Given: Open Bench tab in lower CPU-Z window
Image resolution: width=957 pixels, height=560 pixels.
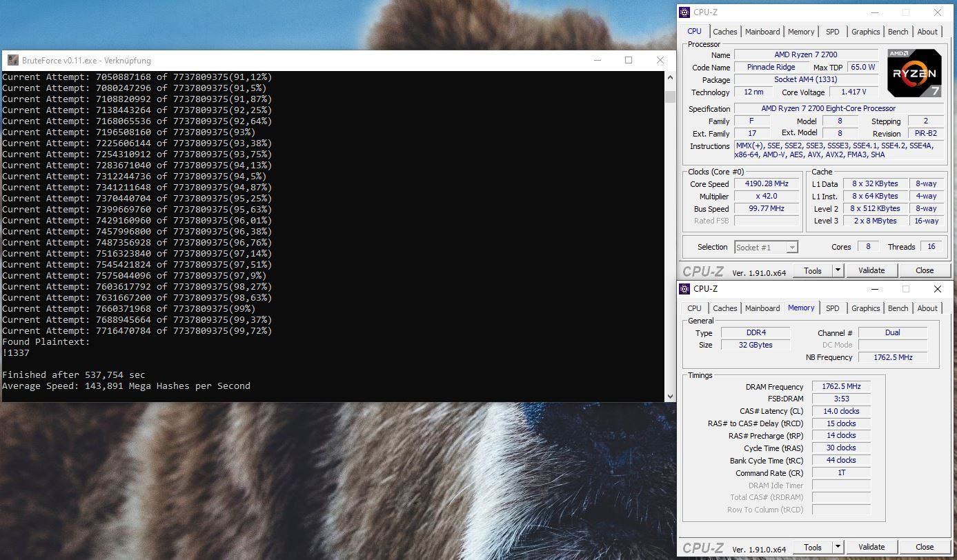Looking at the screenshot, I should tap(898, 308).
